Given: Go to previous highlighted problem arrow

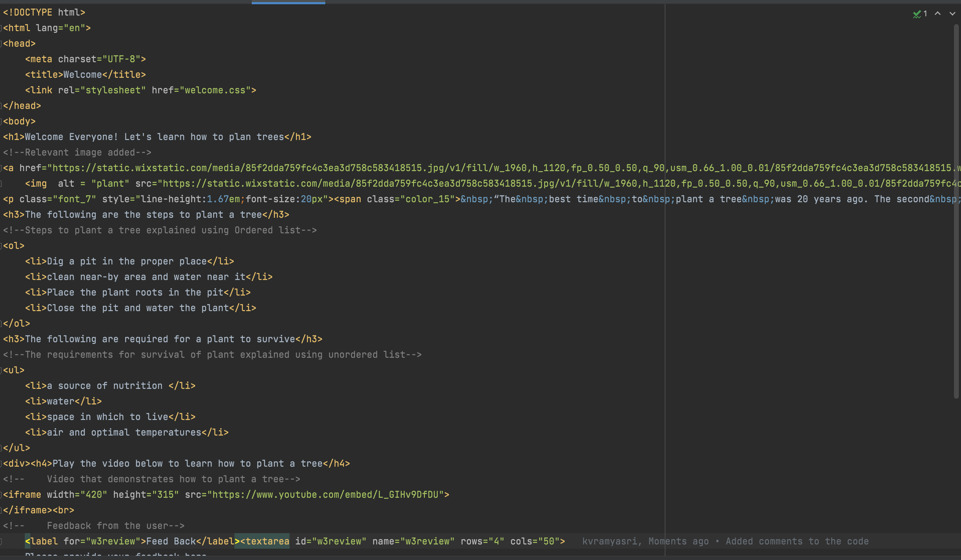Looking at the screenshot, I should [938, 14].
